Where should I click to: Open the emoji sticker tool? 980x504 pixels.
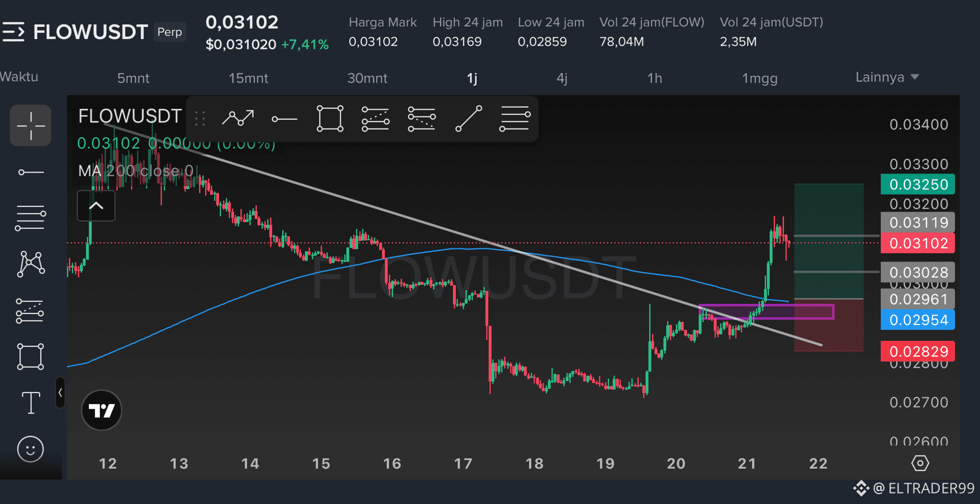coord(30,449)
